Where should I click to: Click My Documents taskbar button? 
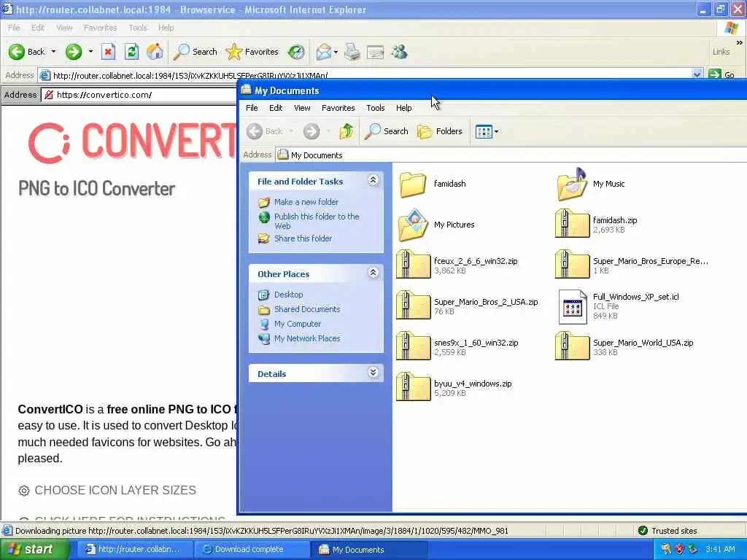(x=368, y=550)
